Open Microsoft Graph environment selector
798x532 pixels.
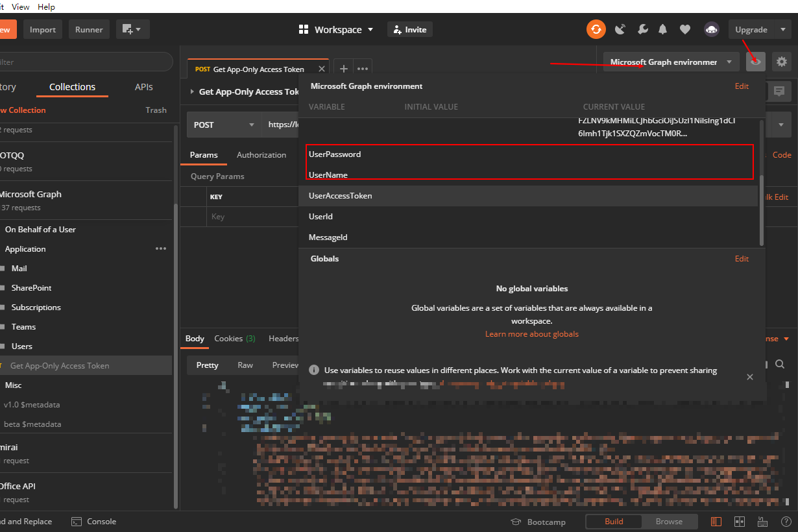pos(671,62)
